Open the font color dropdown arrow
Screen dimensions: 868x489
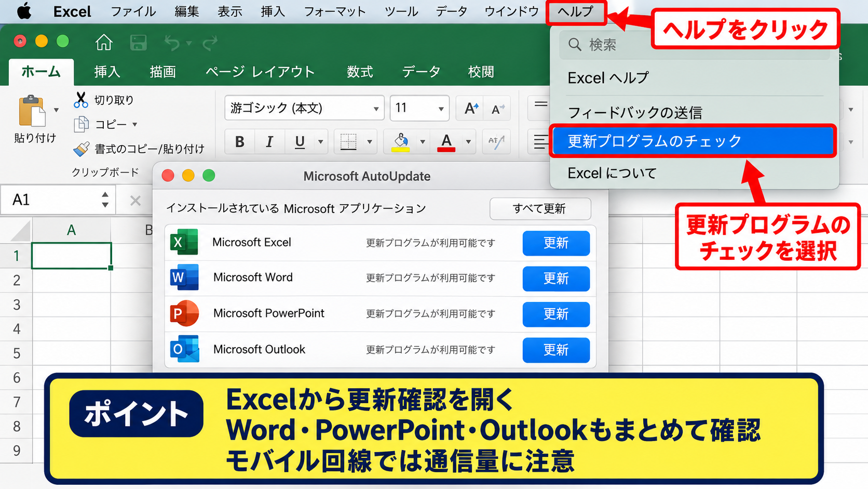point(468,141)
